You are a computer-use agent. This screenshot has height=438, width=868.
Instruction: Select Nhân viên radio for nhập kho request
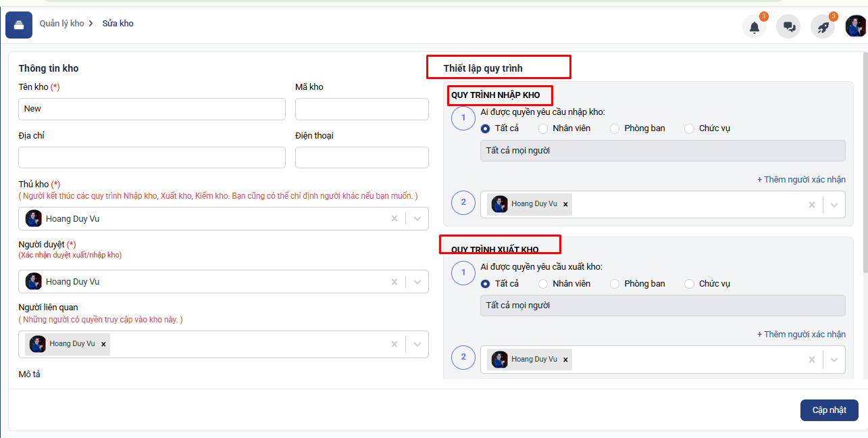coord(543,128)
